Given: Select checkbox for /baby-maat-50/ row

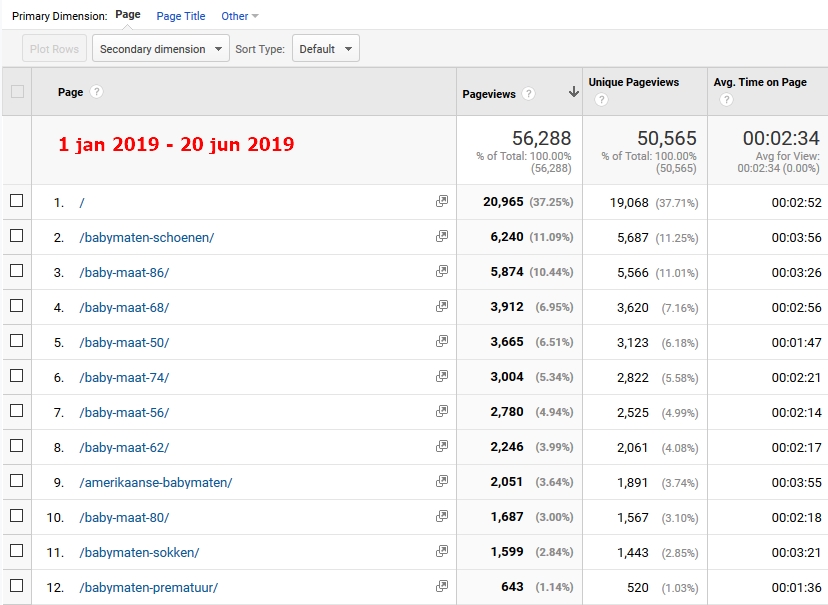Looking at the screenshot, I should (17, 341).
